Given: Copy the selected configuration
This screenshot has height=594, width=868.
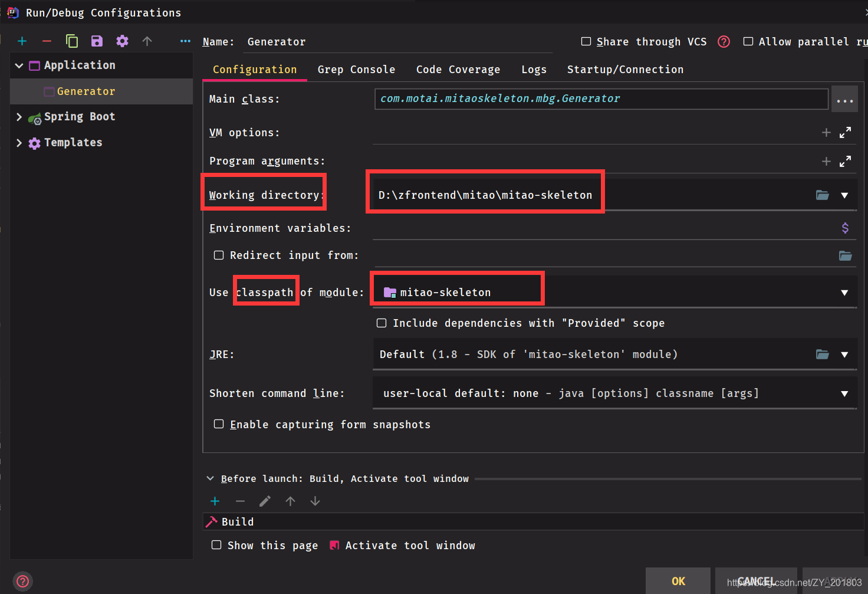Looking at the screenshot, I should [x=72, y=41].
